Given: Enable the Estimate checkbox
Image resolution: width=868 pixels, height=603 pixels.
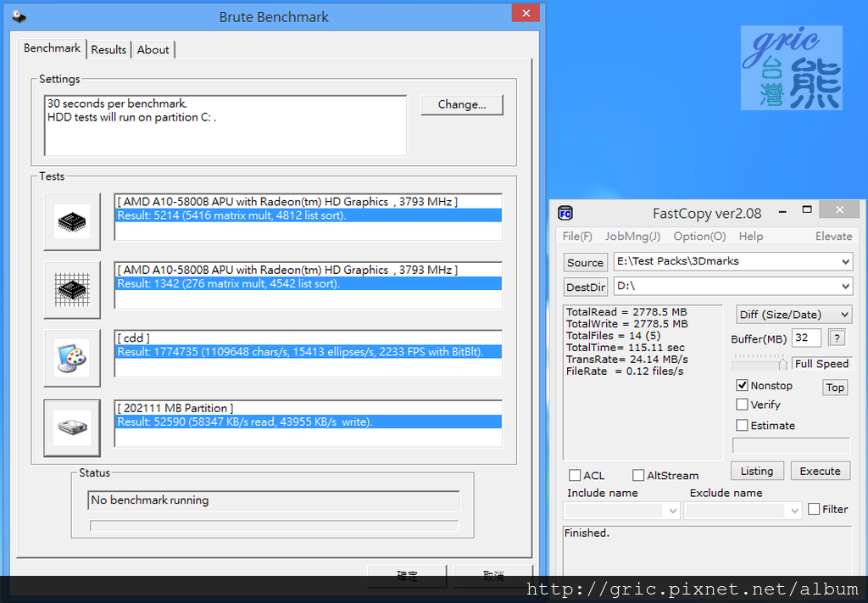Looking at the screenshot, I should click(x=742, y=425).
